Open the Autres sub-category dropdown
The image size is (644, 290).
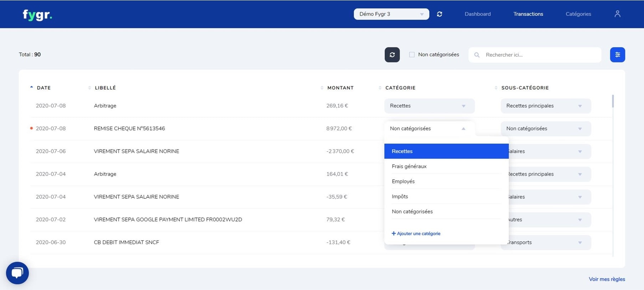click(x=550, y=220)
